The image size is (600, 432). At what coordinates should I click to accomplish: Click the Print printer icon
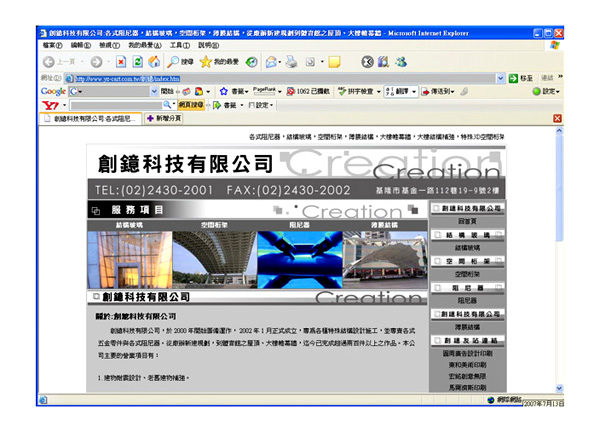click(x=292, y=62)
